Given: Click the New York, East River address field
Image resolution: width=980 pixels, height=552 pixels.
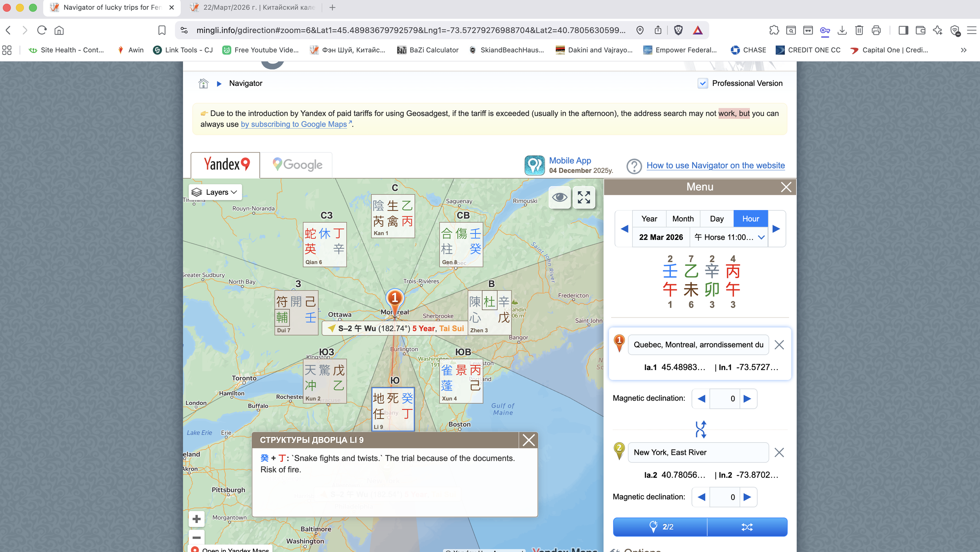Looking at the screenshot, I should tap(698, 452).
